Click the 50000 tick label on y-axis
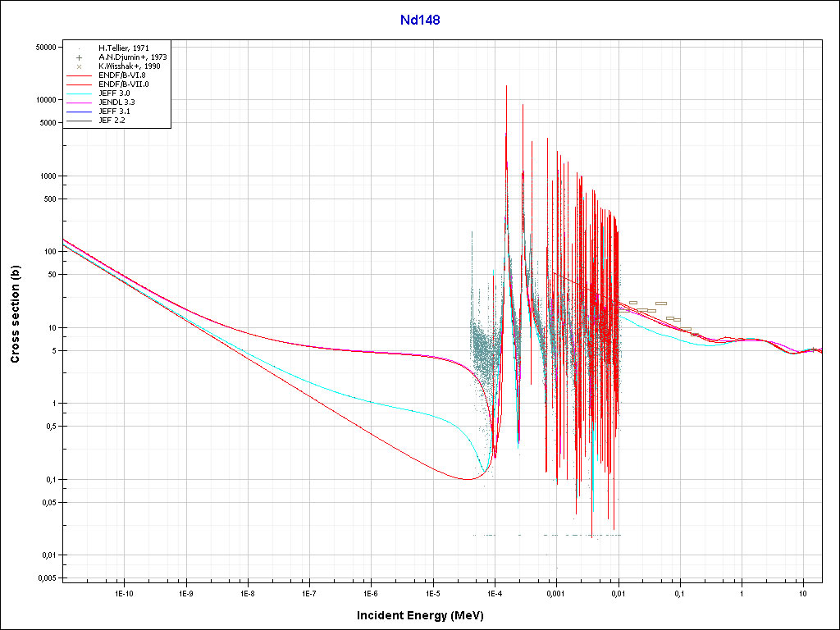Screen dimensions: 840x630 (x=43, y=47)
